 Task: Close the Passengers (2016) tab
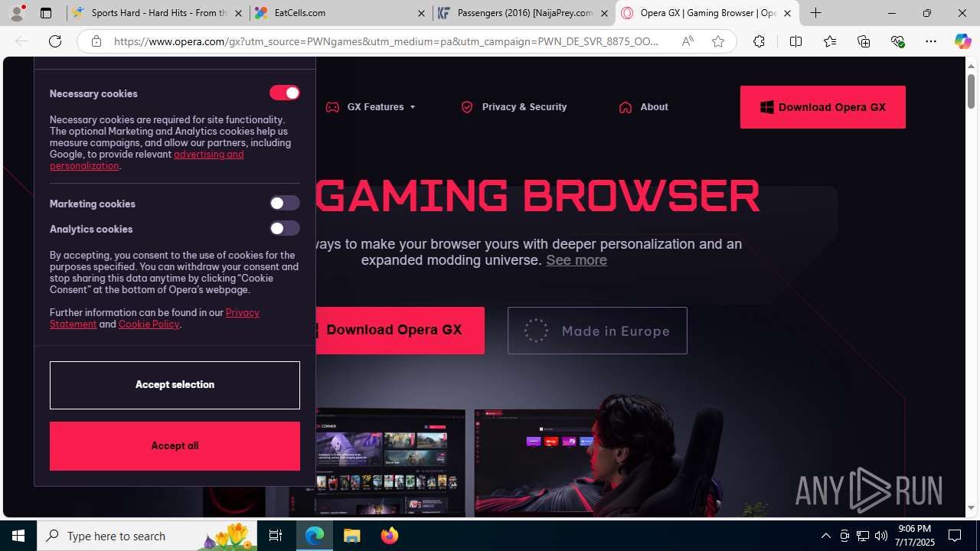(x=604, y=13)
